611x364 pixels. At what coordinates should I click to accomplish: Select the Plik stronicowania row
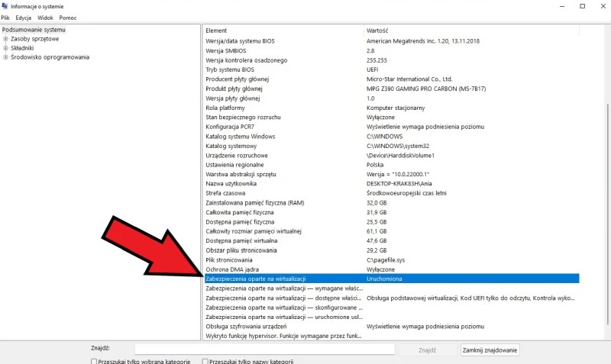(x=391, y=259)
